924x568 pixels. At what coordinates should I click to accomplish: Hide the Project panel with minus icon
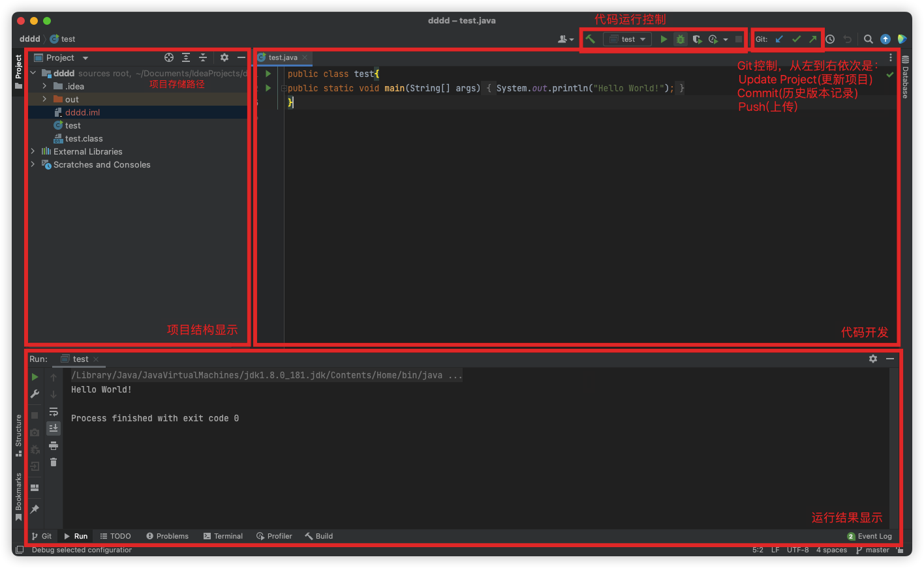[x=241, y=57]
